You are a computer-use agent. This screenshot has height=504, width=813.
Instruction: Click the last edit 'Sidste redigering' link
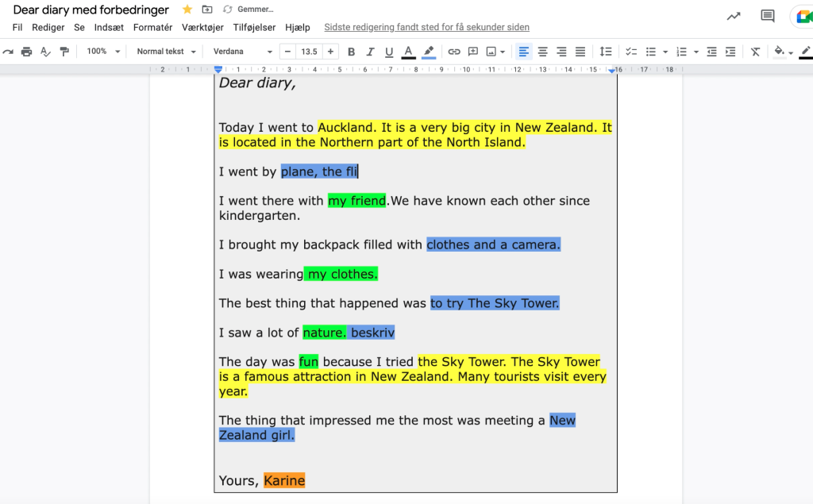coord(426,27)
